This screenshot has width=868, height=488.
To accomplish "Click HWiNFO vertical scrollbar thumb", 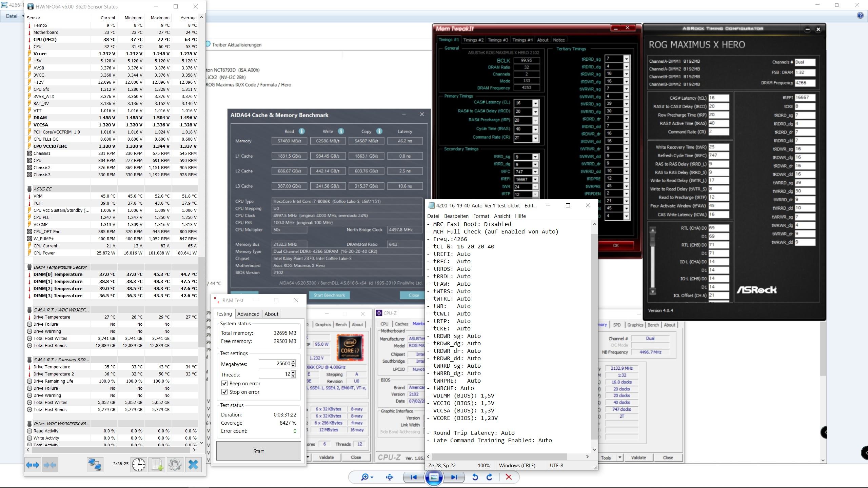I will pos(201,302).
